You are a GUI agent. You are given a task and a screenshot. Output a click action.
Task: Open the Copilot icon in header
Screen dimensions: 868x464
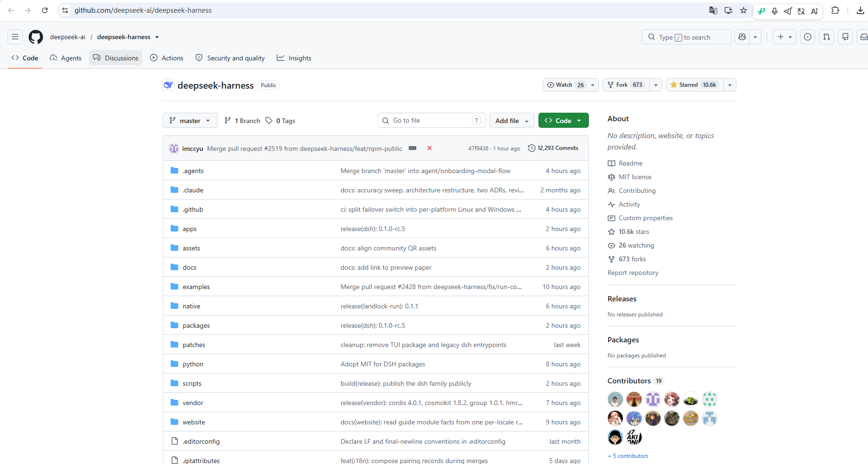coord(742,37)
